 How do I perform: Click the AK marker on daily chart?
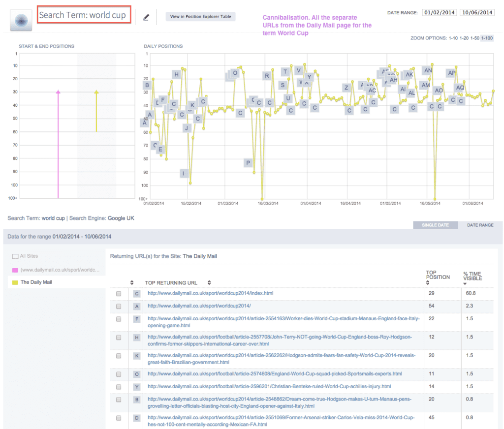409,75
